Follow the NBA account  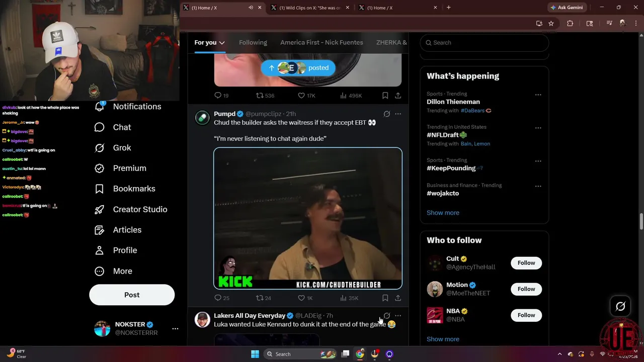526,315
